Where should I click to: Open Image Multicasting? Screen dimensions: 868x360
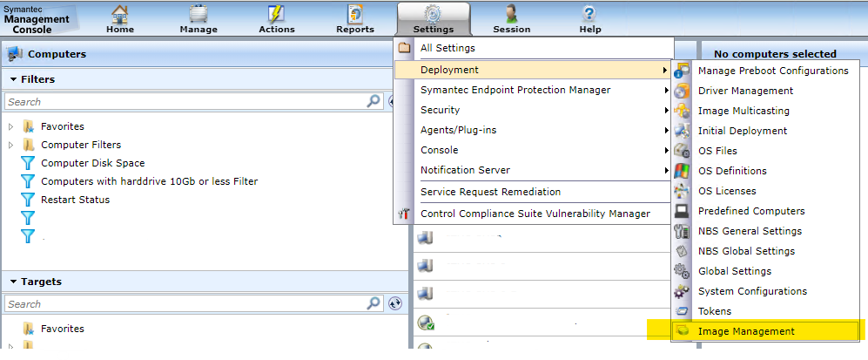coord(744,111)
